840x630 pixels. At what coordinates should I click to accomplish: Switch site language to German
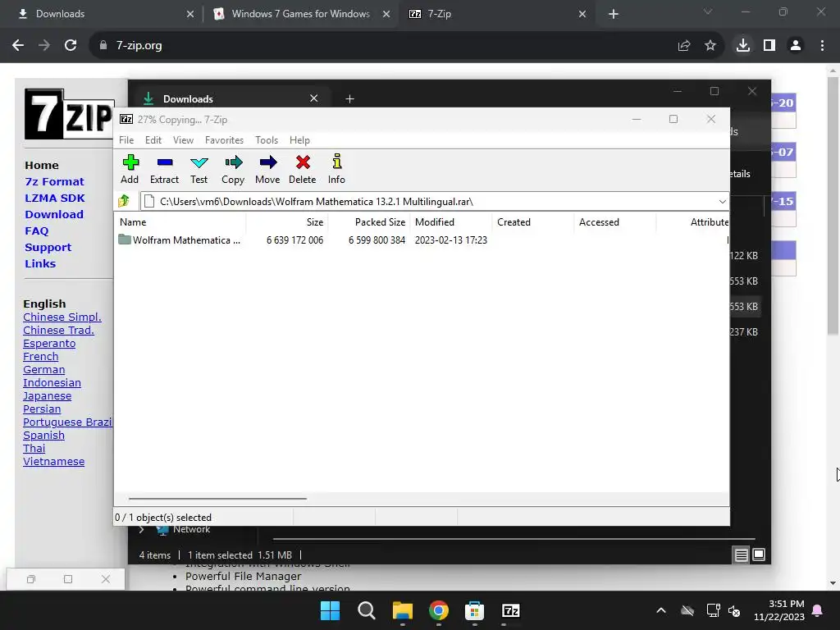click(x=44, y=370)
